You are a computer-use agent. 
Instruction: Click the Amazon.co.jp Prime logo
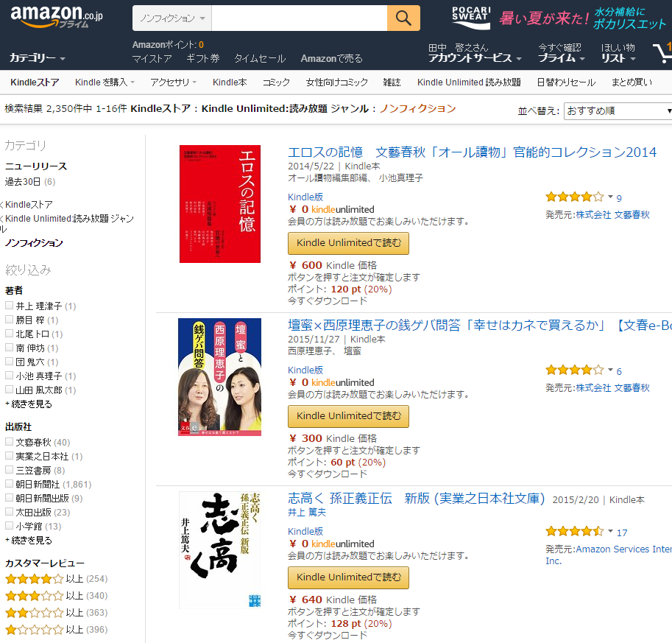57,17
